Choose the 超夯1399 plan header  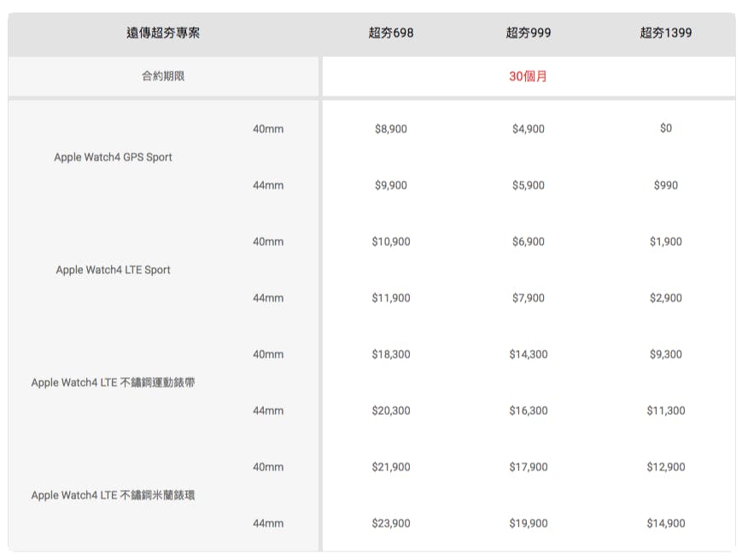click(665, 33)
